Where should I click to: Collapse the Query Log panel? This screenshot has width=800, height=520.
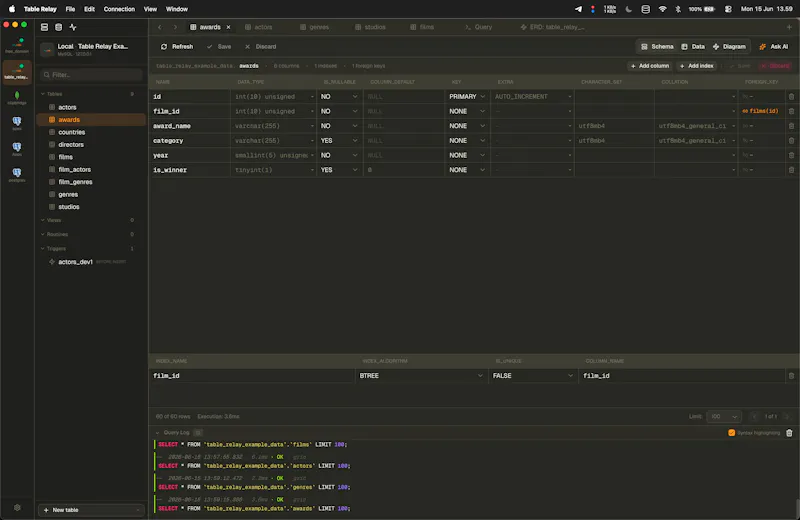coord(158,433)
